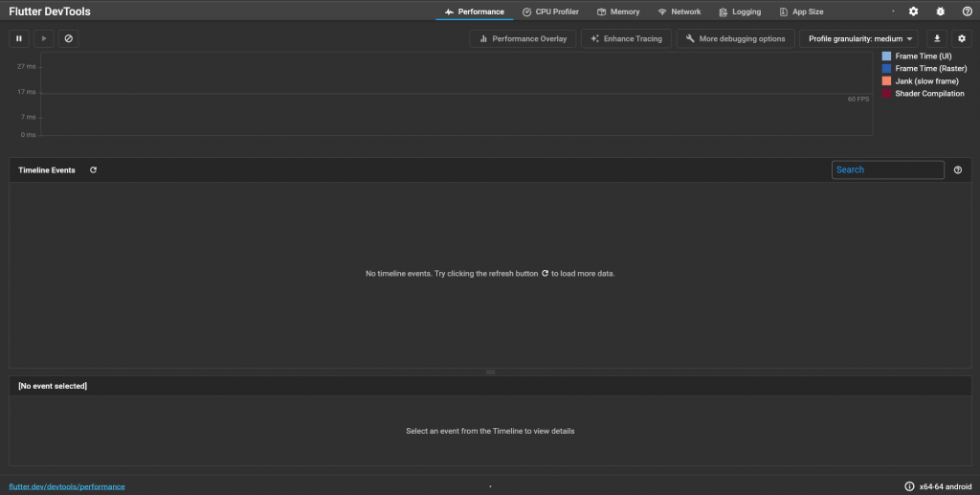Click Frame Time (Raster) legend swatch
The width and height of the screenshot is (980, 495).
(886, 69)
